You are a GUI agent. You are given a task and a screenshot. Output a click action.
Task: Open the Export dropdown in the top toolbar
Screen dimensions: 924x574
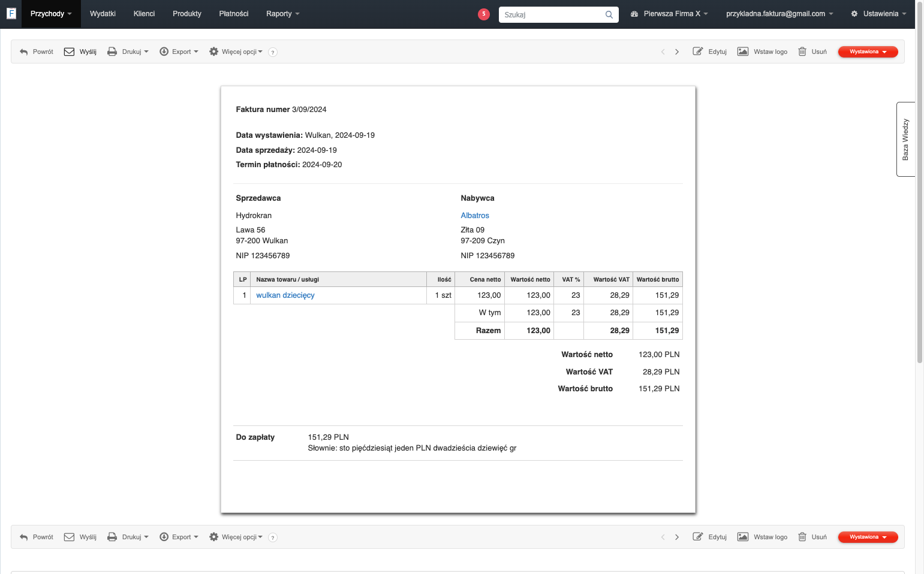179,52
